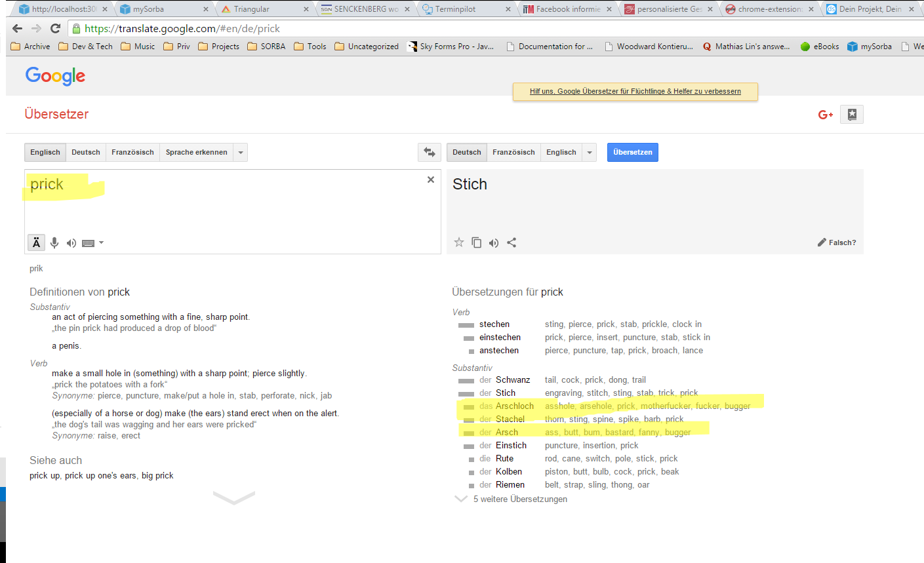924x563 pixels.
Task: Focus the source text input box
Action: pyautogui.click(x=233, y=211)
